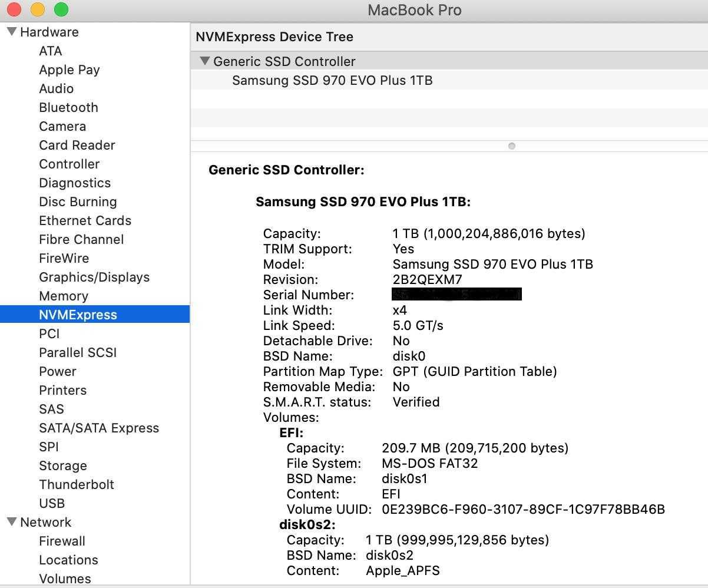
Task: Close the MacBook Pro window with red button
Action: [14, 9]
